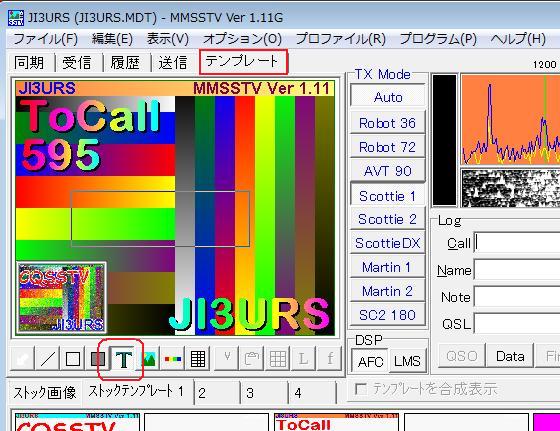Open the オプション(O) menu

242,39
